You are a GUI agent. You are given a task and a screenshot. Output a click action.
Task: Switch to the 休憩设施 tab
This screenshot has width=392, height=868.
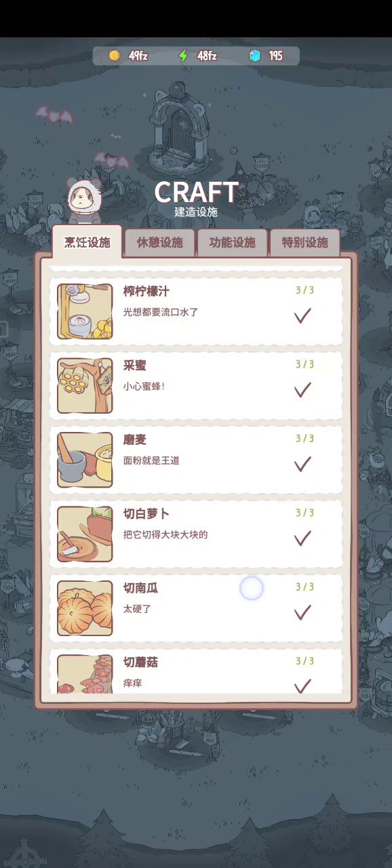point(160,243)
